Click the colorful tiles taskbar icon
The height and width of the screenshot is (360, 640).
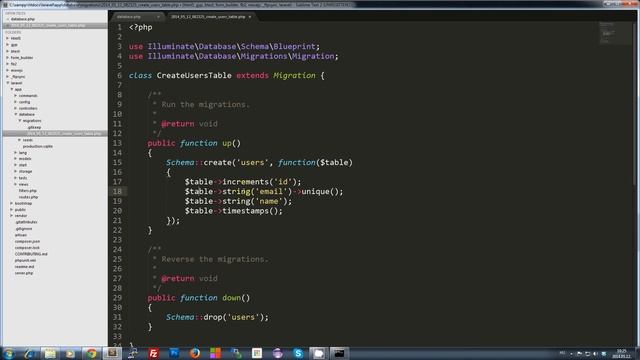(x=216, y=353)
